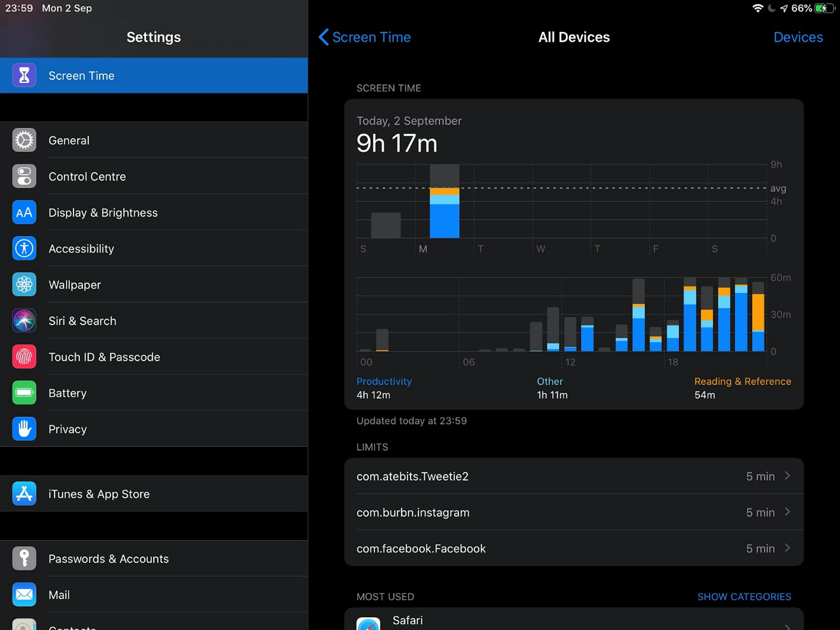Tap the back chevron beside Screen Time

[x=323, y=37]
